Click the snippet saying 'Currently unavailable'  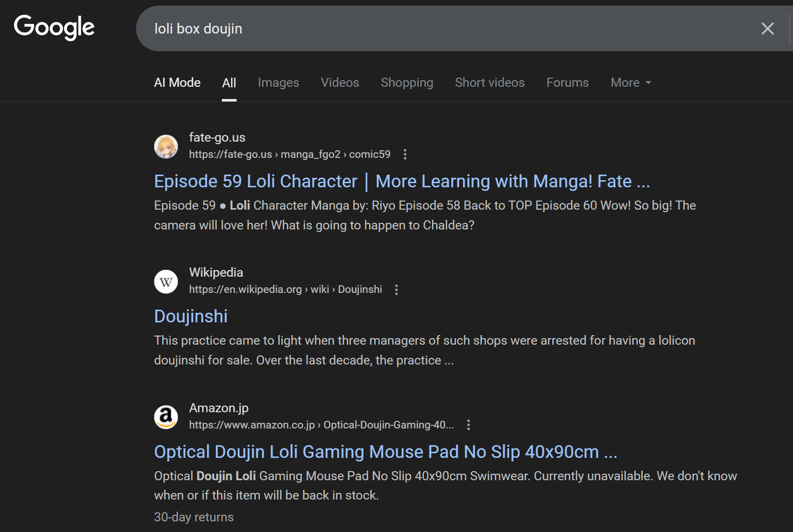[445, 486]
